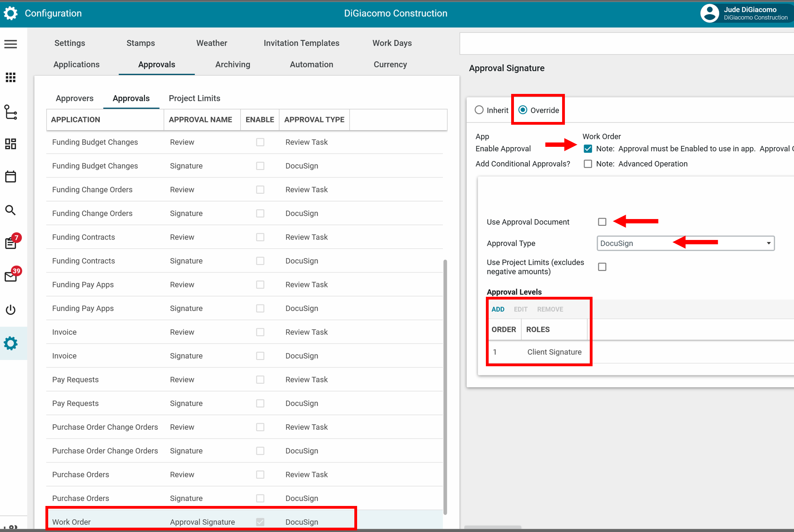Open the Automation configuration tab
The image size is (794, 532).
(311, 64)
